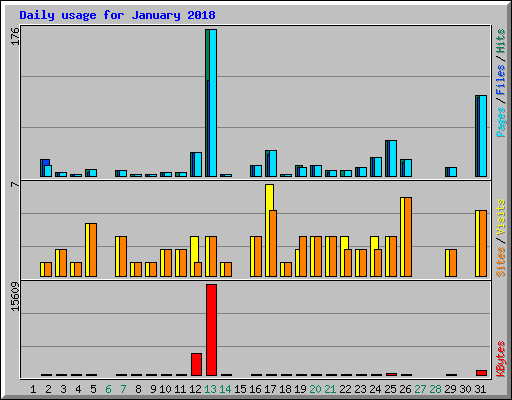
Task: Click green day label 27 on the x-axis
Action: tap(420, 389)
